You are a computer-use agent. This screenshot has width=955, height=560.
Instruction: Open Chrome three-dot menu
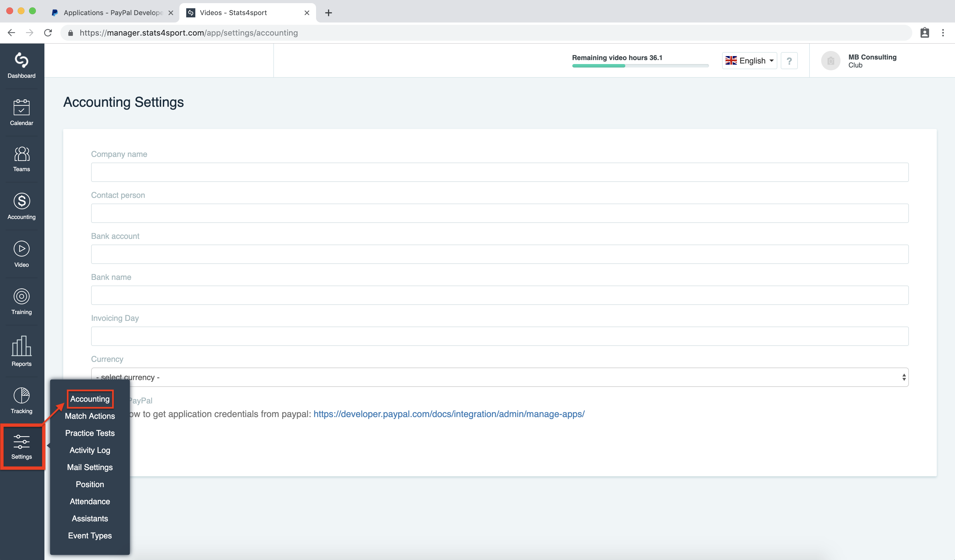pyautogui.click(x=943, y=32)
